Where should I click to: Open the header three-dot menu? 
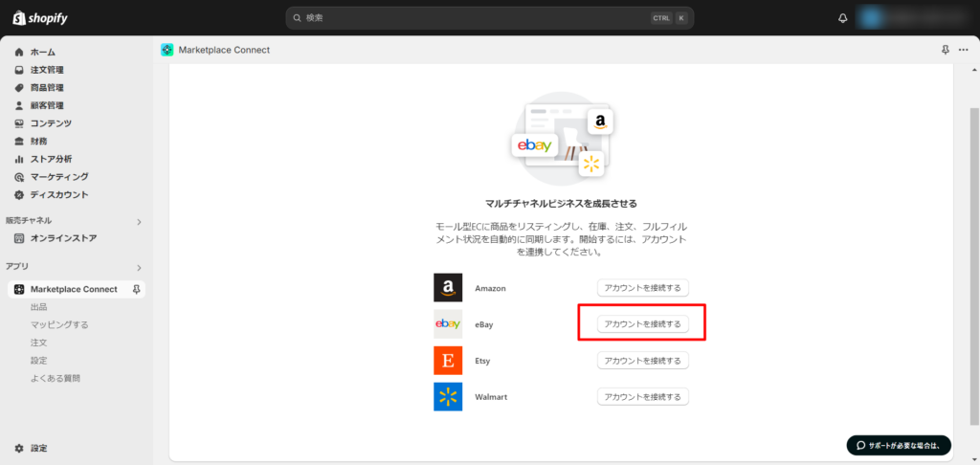(x=963, y=50)
